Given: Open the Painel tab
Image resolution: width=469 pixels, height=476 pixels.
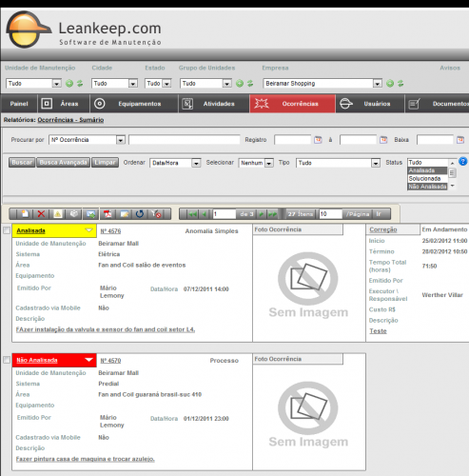Looking at the screenshot, I should [19, 104].
